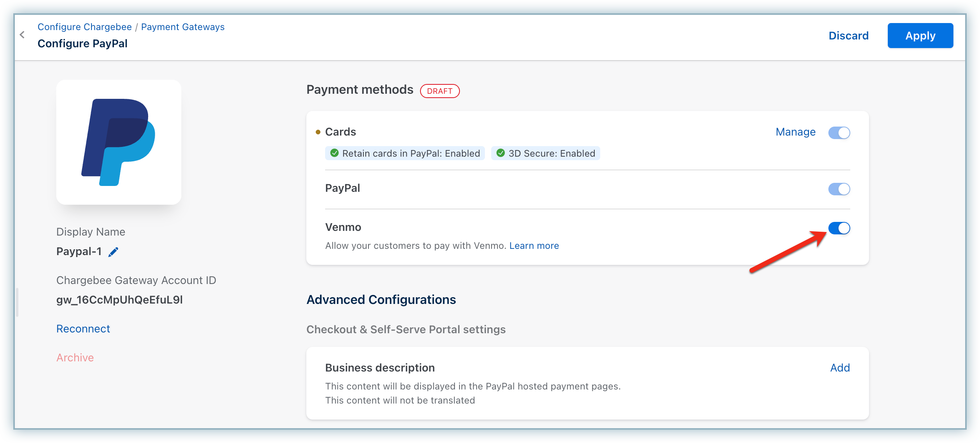Viewport: 980px width, 443px height.
Task: Go to Payment Gateways breadcrumb
Action: (x=182, y=27)
